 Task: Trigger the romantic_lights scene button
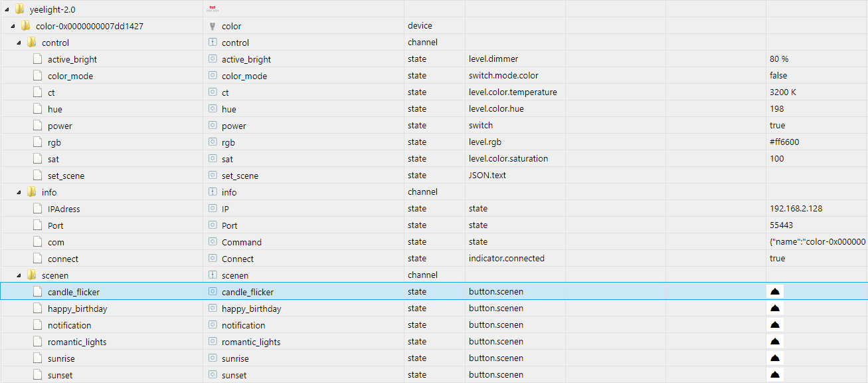[x=775, y=342]
